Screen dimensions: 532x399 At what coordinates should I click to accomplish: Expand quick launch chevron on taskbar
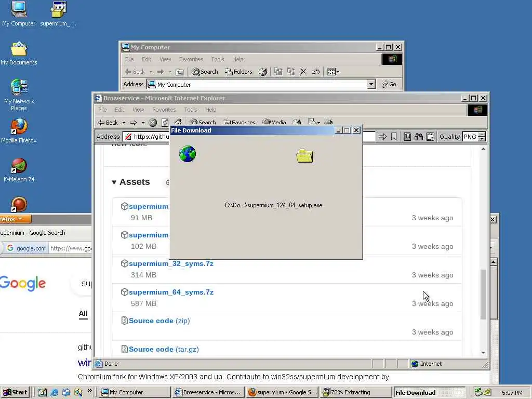coord(89,391)
